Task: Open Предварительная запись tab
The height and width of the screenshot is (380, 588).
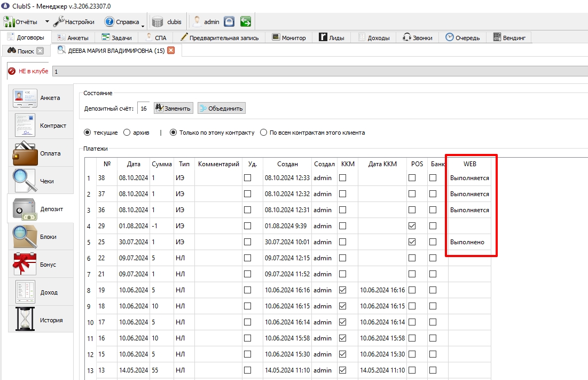Action: pyautogui.click(x=219, y=37)
